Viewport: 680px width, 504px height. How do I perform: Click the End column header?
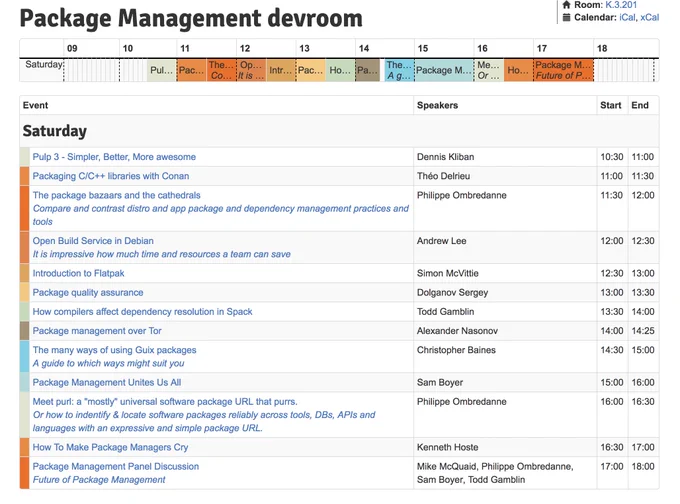[x=640, y=105]
